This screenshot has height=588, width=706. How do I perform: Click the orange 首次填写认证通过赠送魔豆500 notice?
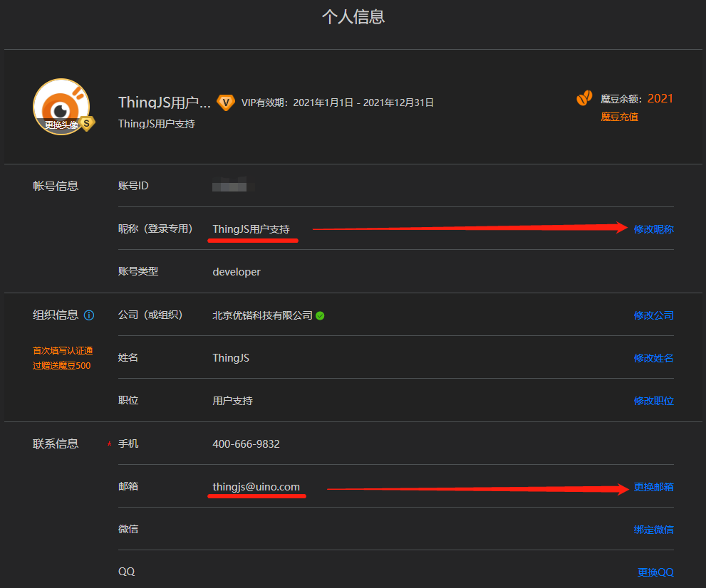click(x=63, y=358)
